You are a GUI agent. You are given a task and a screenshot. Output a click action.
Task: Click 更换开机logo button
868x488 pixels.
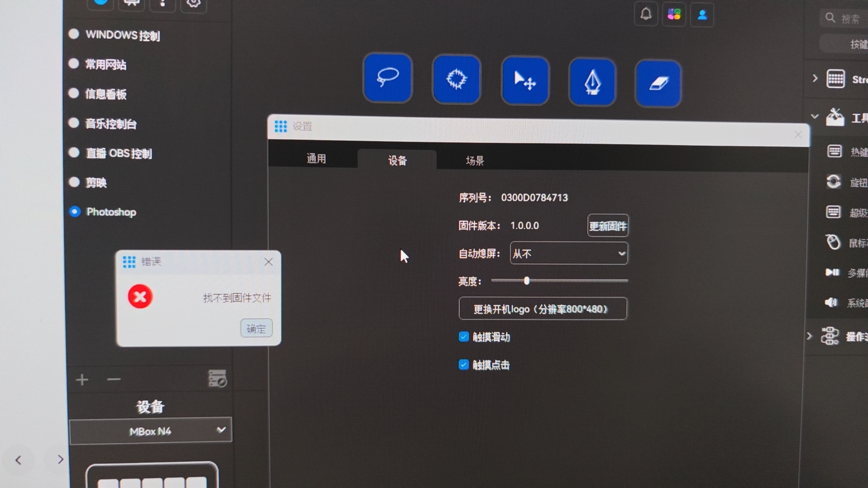[542, 309]
